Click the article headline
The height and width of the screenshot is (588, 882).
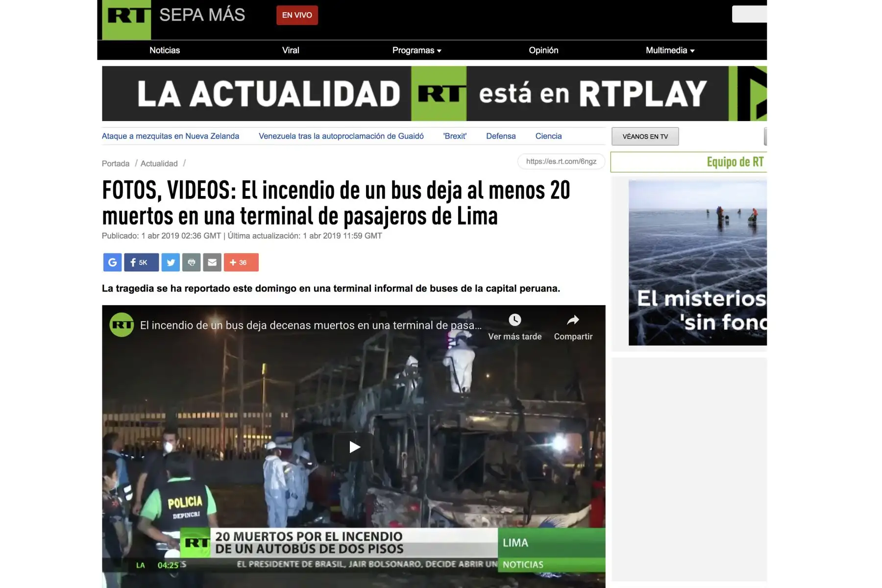point(336,203)
